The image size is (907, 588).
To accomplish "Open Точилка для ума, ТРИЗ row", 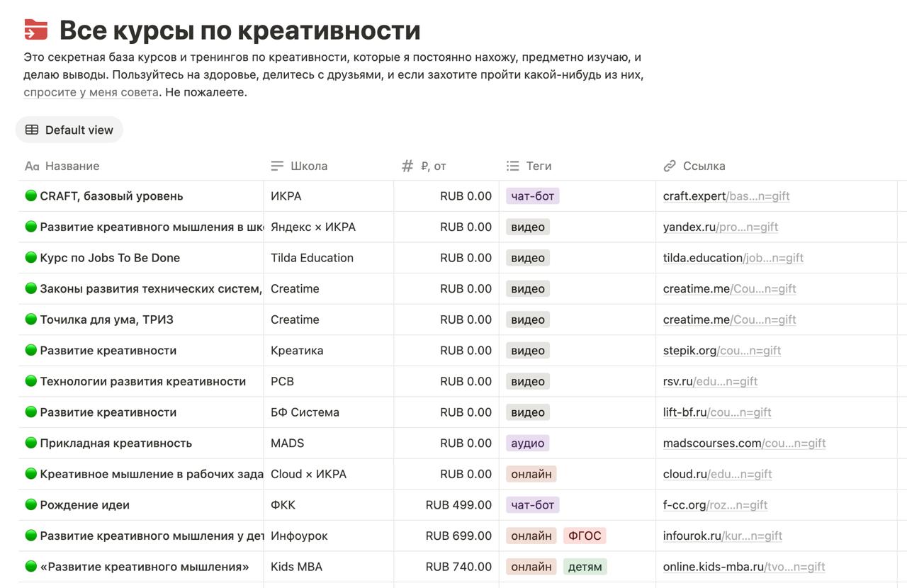I will (106, 320).
